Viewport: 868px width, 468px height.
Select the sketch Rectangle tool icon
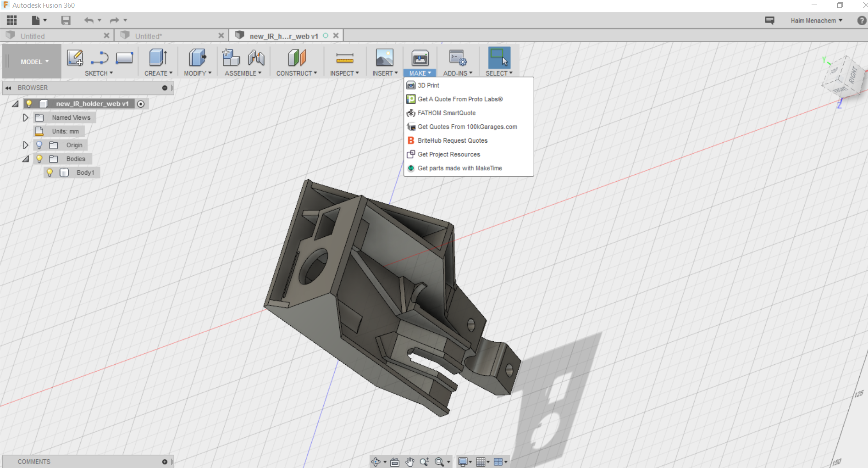[124, 58]
